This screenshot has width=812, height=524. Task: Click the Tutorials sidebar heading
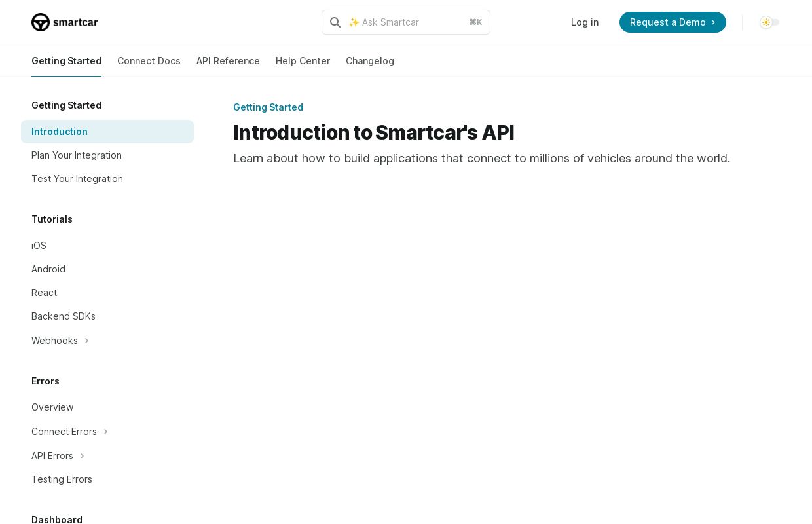pos(52,219)
